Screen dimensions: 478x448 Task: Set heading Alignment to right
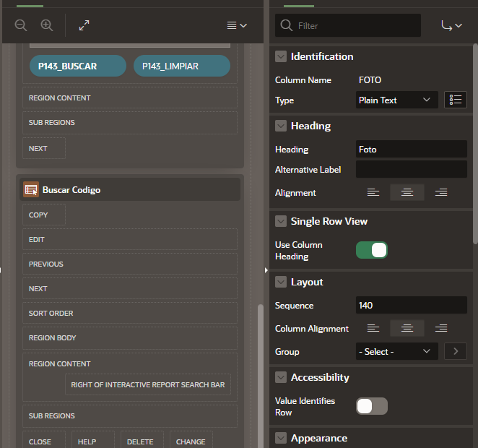click(441, 192)
